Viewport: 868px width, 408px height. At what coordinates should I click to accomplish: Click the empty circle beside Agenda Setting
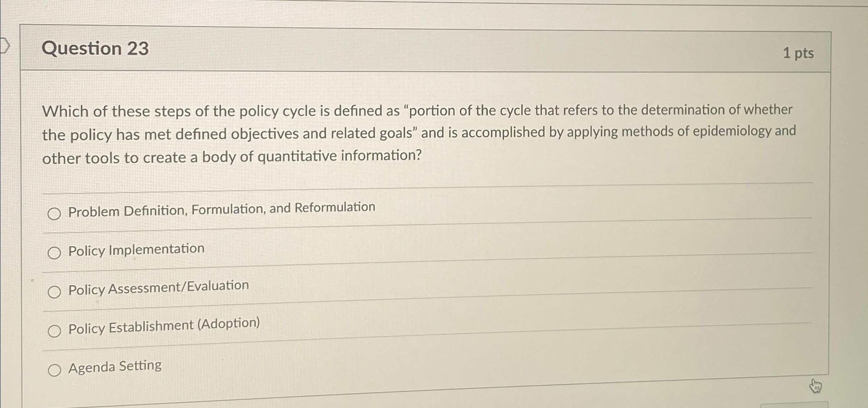point(55,369)
